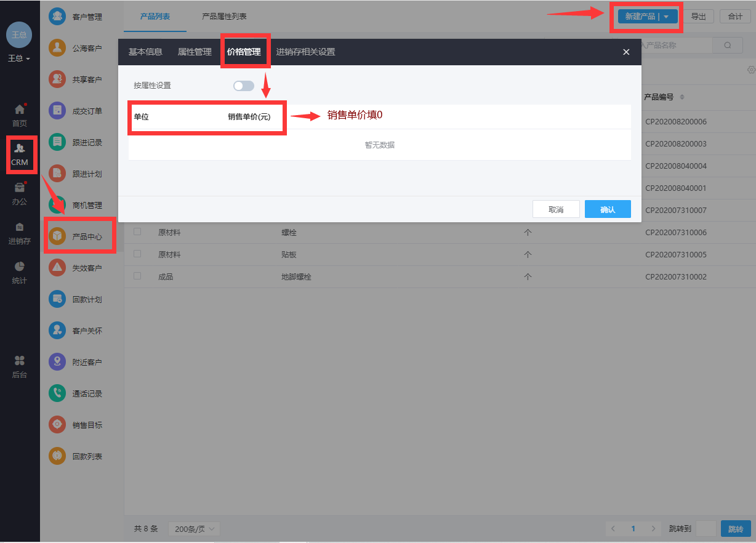Open 成交订单 in the sidebar
This screenshot has height=543, width=756.
(75, 111)
